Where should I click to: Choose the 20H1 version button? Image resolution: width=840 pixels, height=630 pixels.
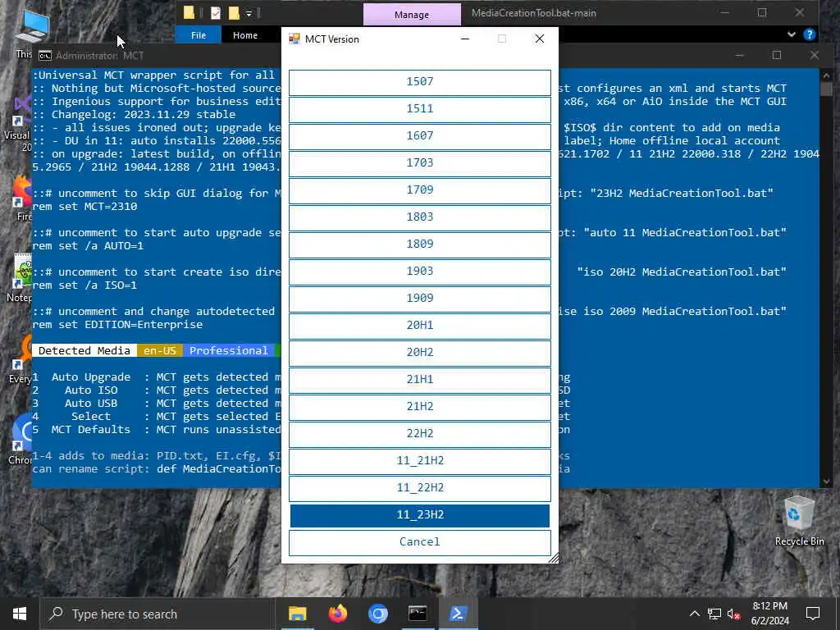point(419,325)
